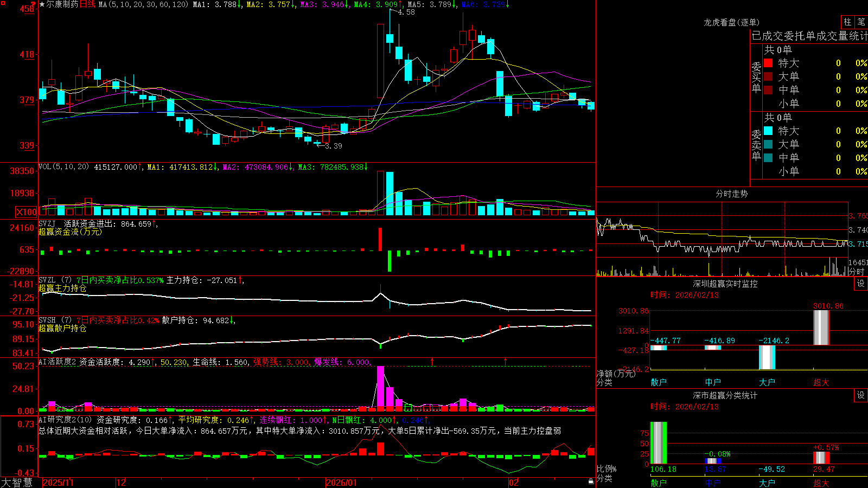Image resolution: width=868 pixels, height=488 pixels.
Task: Click the SVZL (7) indicator name
Action: click(55, 280)
